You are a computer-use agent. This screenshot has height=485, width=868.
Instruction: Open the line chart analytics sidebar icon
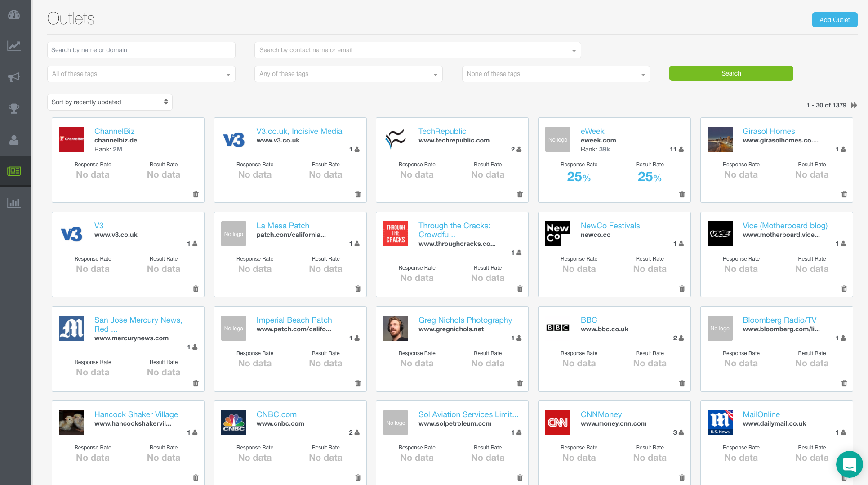point(14,46)
